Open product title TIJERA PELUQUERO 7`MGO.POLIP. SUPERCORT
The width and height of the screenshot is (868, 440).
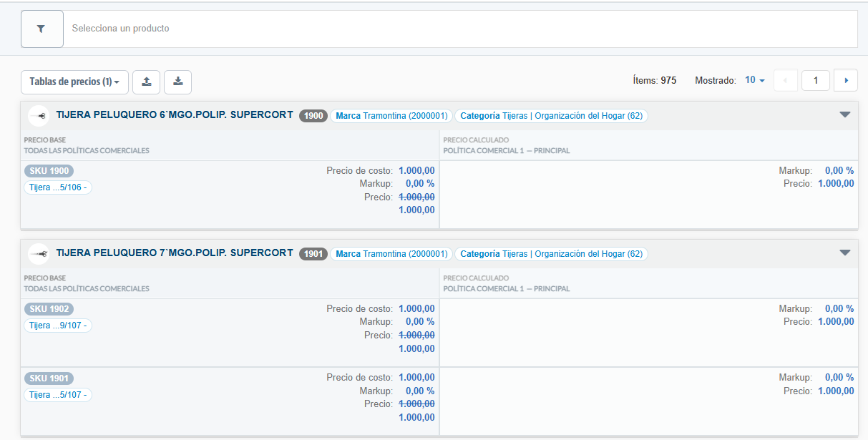175,253
